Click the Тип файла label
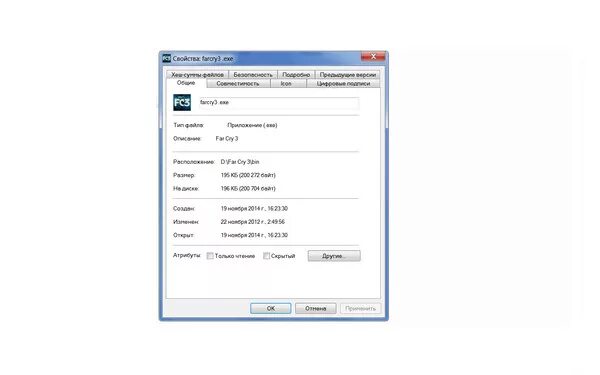Image resolution: width=600 pixels, height=375 pixels. pyautogui.click(x=188, y=125)
